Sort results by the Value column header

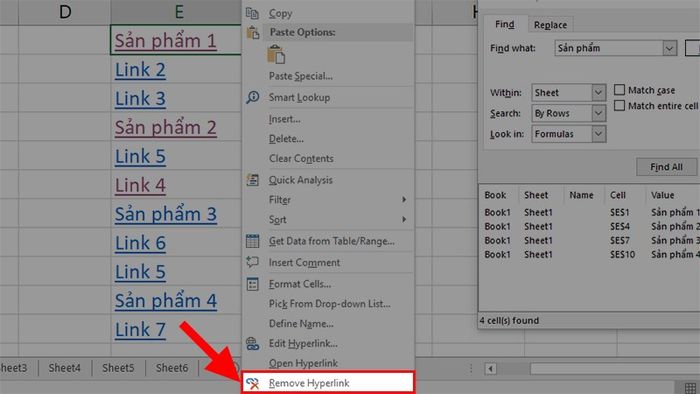[673, 195]
